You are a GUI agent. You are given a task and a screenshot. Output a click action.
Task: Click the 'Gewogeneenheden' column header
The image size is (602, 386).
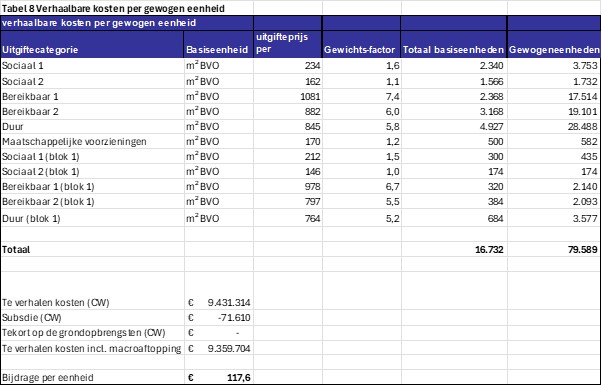click(554, 50)
